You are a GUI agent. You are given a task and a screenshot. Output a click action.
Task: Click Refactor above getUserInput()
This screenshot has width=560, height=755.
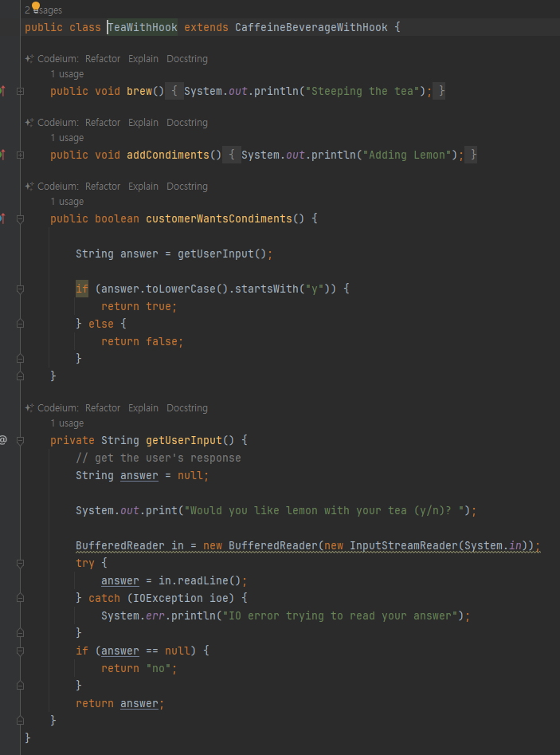(x=103, y=408)
